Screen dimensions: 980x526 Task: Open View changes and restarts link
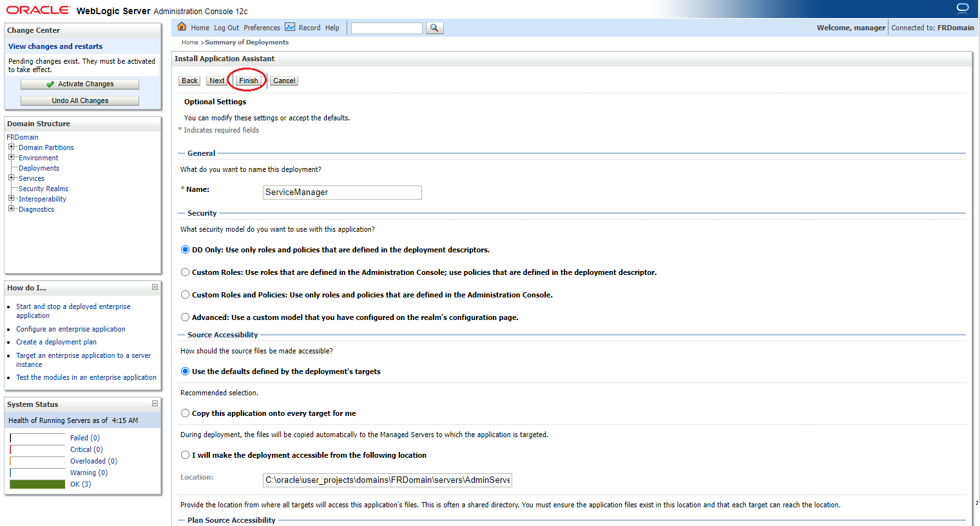55,46
